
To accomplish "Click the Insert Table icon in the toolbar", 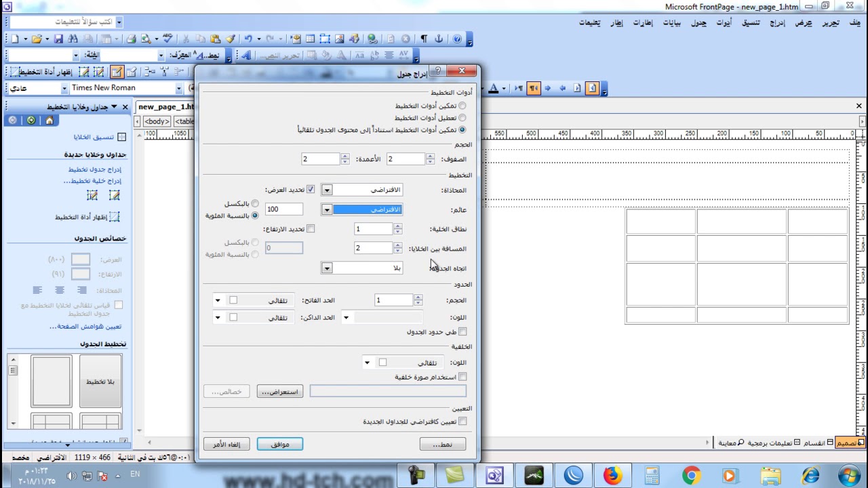I will 310,39.
